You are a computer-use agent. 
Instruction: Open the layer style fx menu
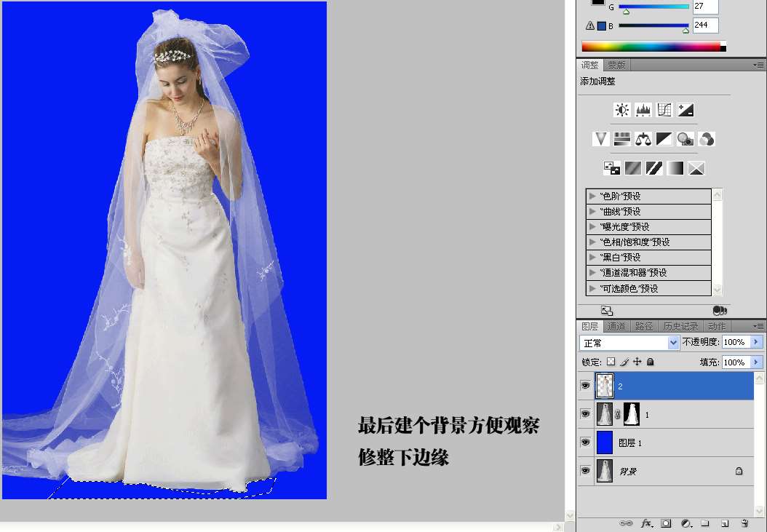tap(645, 523)
